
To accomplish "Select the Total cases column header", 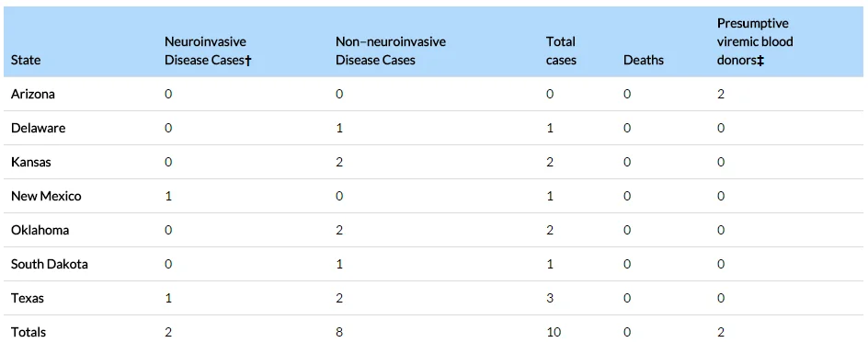I will point(561,51).
